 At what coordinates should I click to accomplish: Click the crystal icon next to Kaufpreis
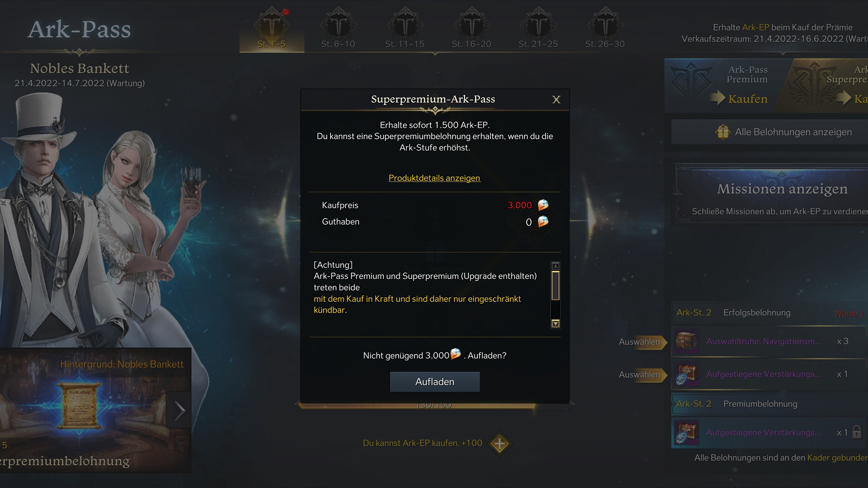pyautogui.click(x=543, y=205)
